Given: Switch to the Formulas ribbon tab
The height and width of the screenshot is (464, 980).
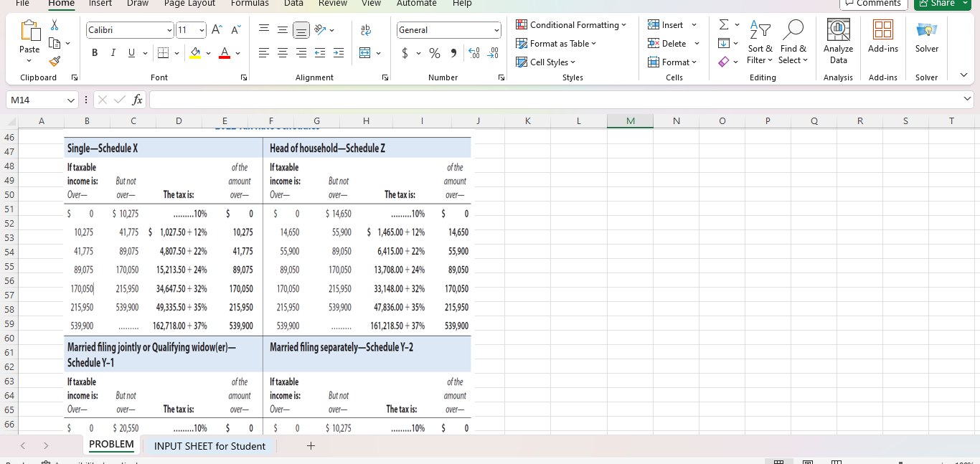Looking at the screenshot, I should (x=250, y=4).
